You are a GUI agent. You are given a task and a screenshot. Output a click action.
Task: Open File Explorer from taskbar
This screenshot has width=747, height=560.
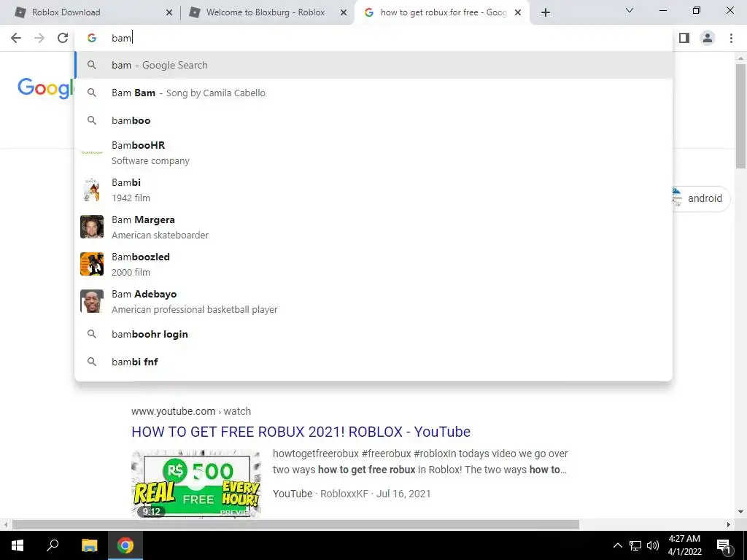89,545
